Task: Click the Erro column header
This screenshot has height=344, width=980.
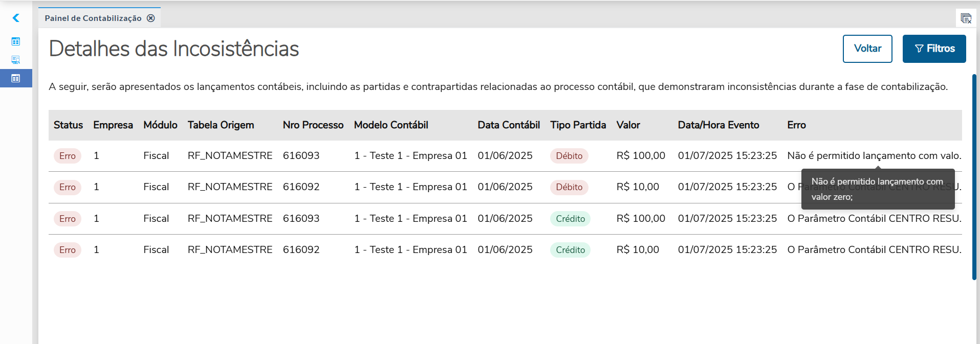Action: pyautogui.click(x=796, y=125)
